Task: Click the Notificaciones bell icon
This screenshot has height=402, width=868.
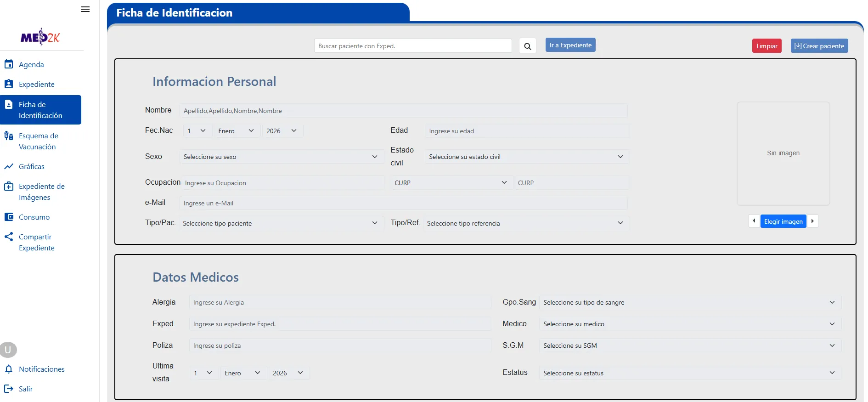Action: tap(9, 369)
